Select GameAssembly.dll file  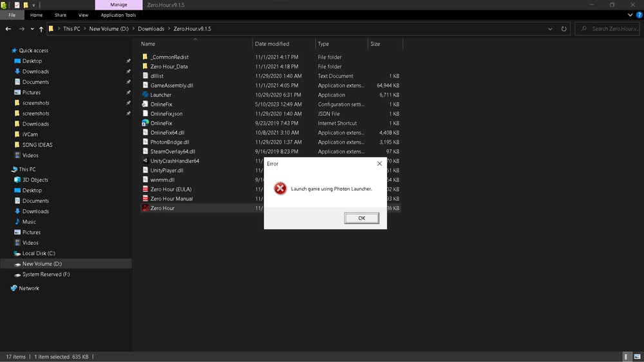tap(171, 86)
